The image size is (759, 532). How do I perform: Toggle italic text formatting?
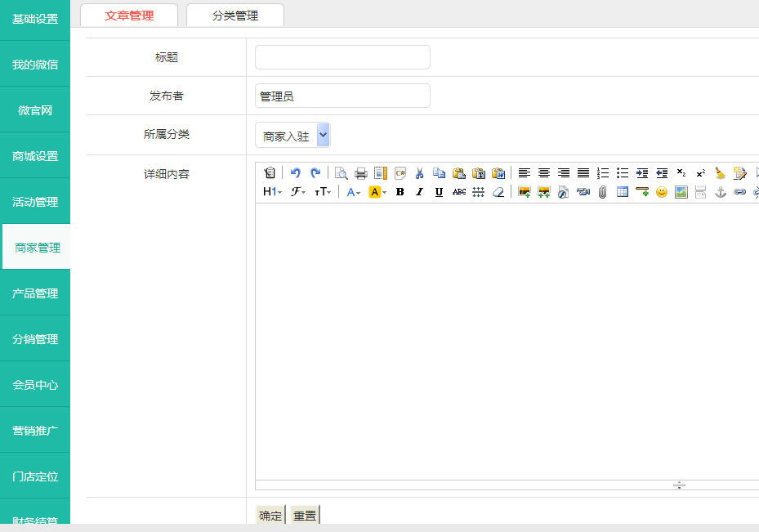click(419, 192)
